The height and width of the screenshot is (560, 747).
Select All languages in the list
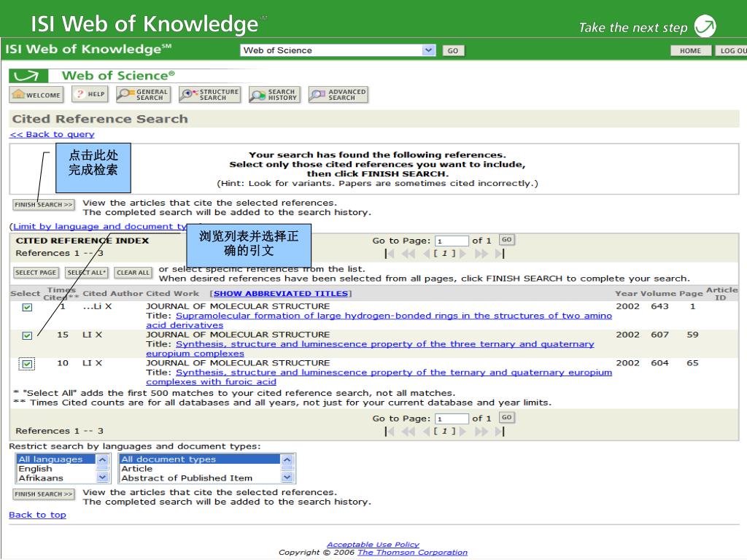click(x=56, y=459)
